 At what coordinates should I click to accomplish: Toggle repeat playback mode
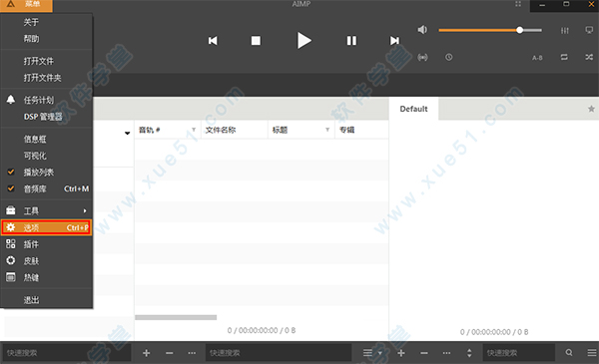point(564,57)
